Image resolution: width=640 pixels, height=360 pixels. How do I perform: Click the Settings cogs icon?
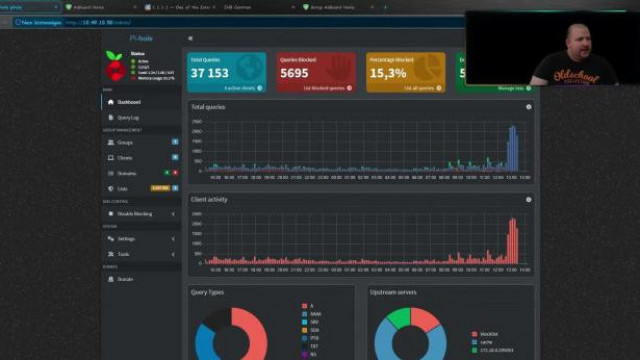111,239
